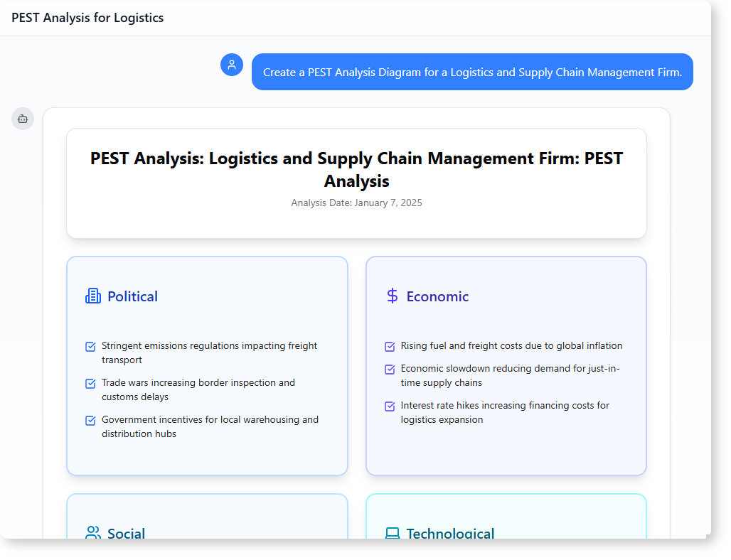The height and width of the screenshot is (560, 731).
Task: Click checkbox beside stringent emissions regulations item
Action: point(90,347)
